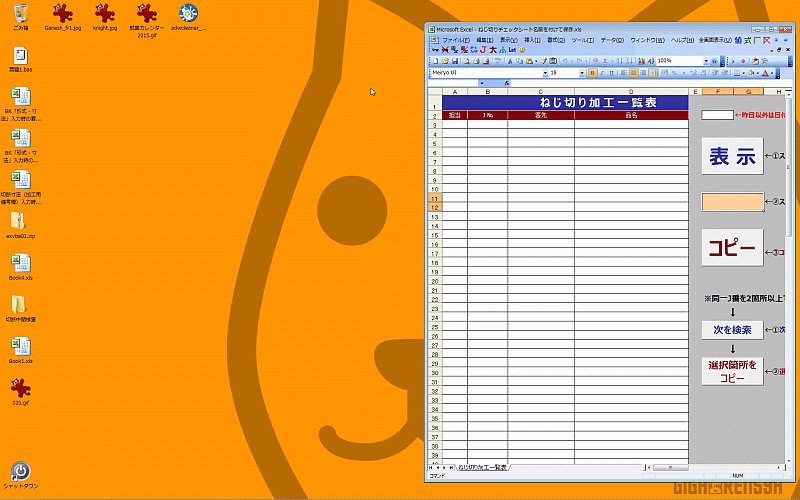Click the 全画面表示 menu button

click(x=715, y=40)
